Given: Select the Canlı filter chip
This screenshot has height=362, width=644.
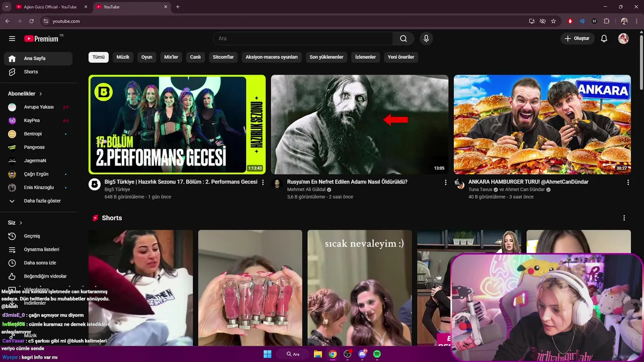Looking at the screenshot, I should (x=195, y=57).
